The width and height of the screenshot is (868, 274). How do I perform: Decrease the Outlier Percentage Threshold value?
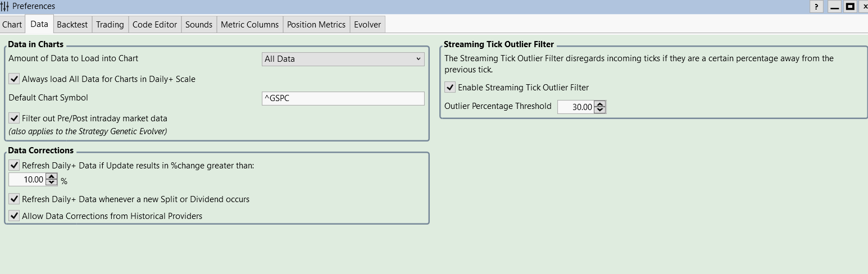(x=600, y=109)
